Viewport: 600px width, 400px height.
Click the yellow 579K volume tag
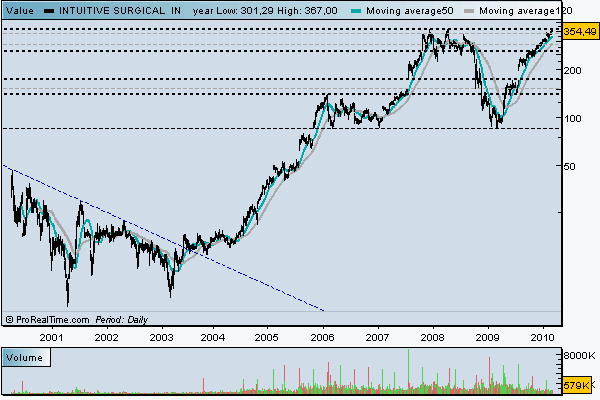tap(577, 385)
